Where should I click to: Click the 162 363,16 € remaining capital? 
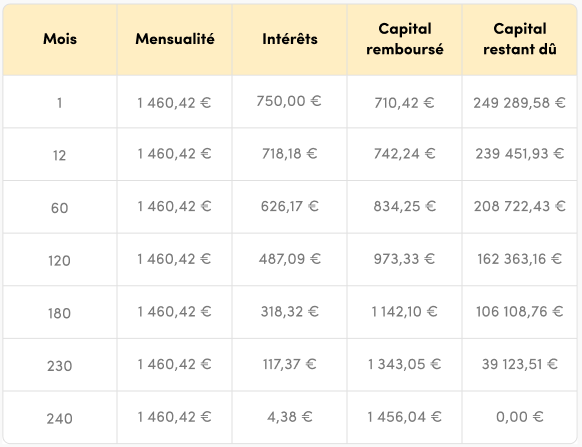520,259
